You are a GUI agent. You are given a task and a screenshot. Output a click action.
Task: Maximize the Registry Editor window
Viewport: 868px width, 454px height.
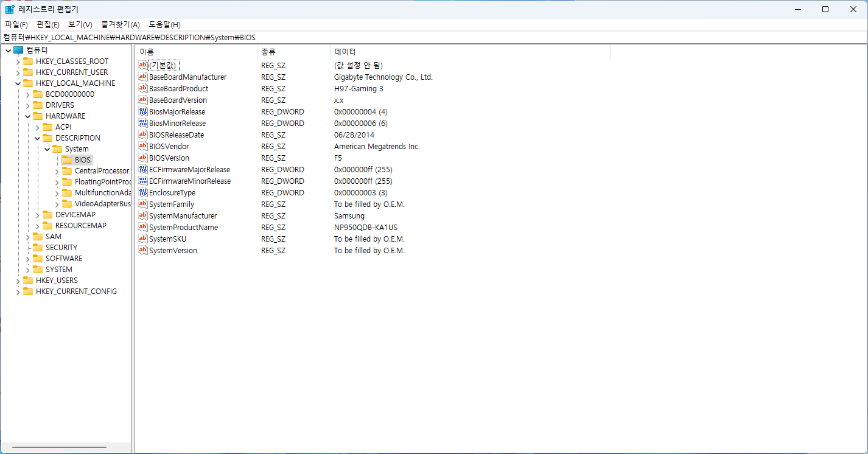[825, 9]
